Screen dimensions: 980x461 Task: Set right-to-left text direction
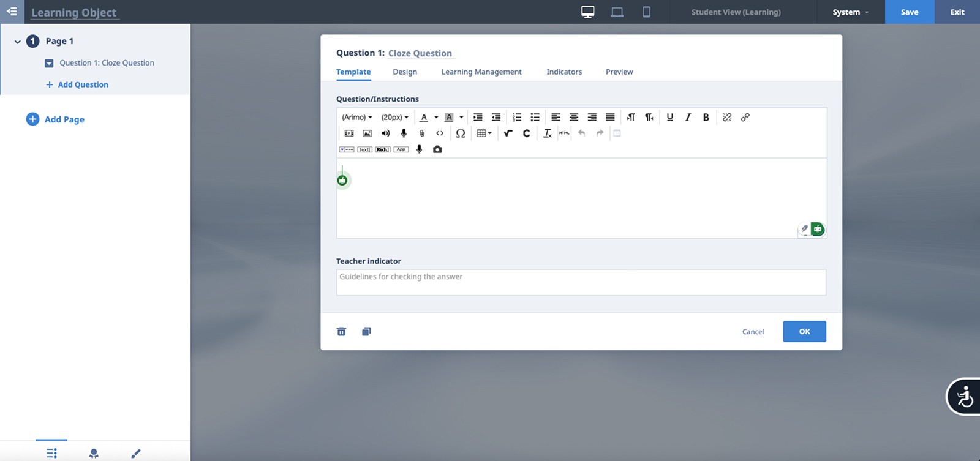pos(649,117)
